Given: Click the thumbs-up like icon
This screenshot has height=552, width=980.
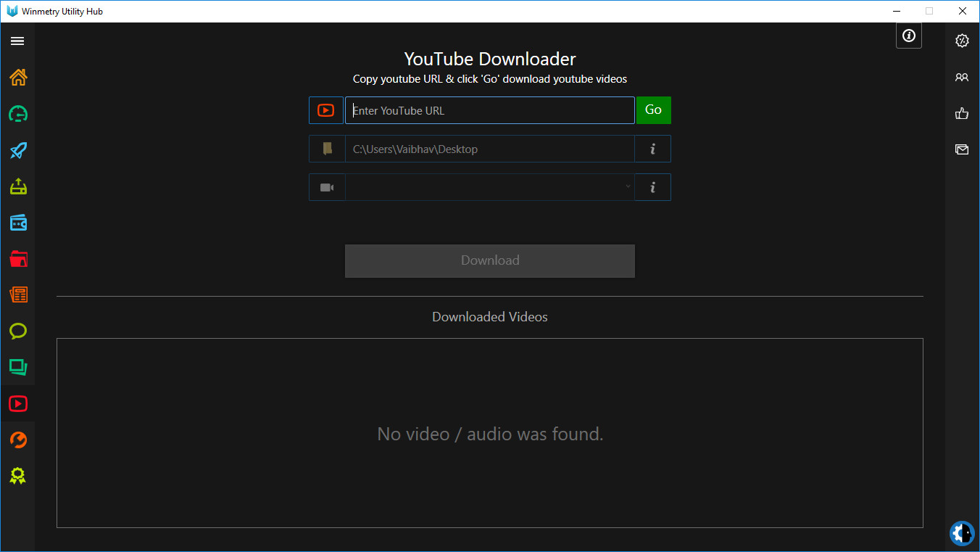Looking at the screenshot, I should coord(962,113).
